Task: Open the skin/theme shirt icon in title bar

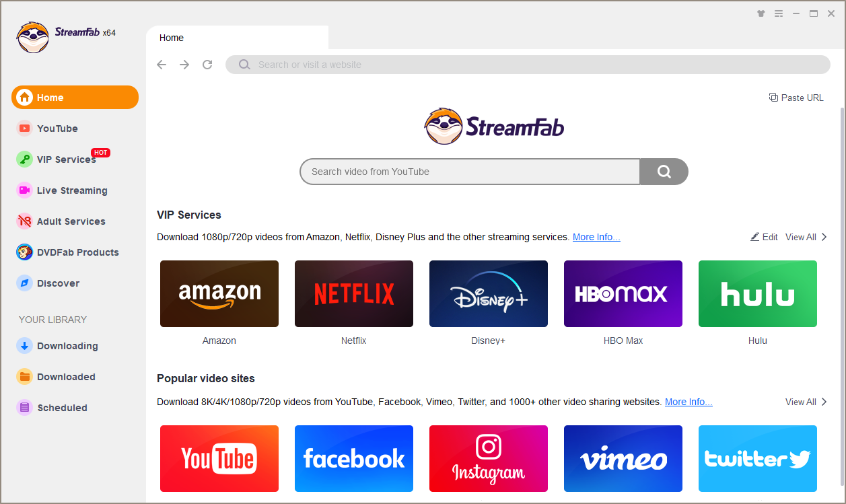Action: click(761, 13)
